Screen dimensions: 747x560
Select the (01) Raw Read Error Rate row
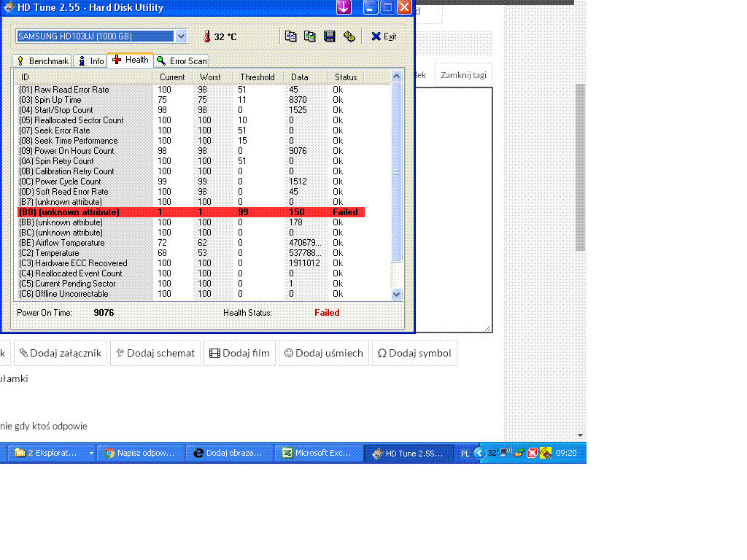(x=190, y=90)
